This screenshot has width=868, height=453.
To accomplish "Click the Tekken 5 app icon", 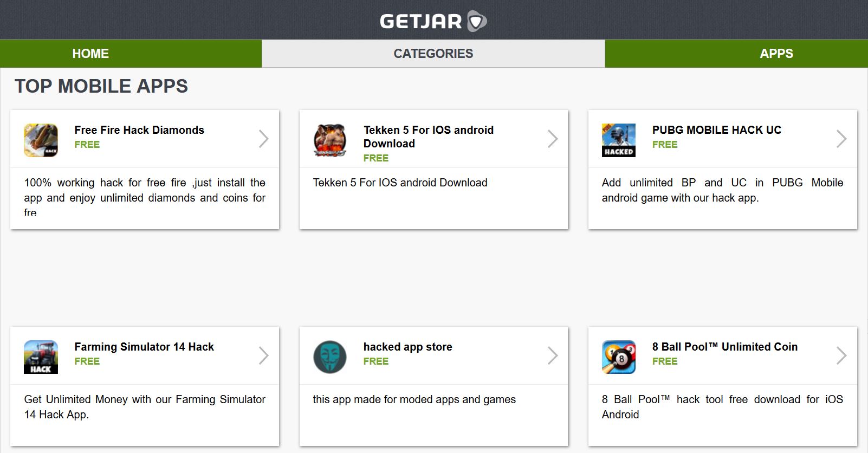I will [x=329, y=139].
